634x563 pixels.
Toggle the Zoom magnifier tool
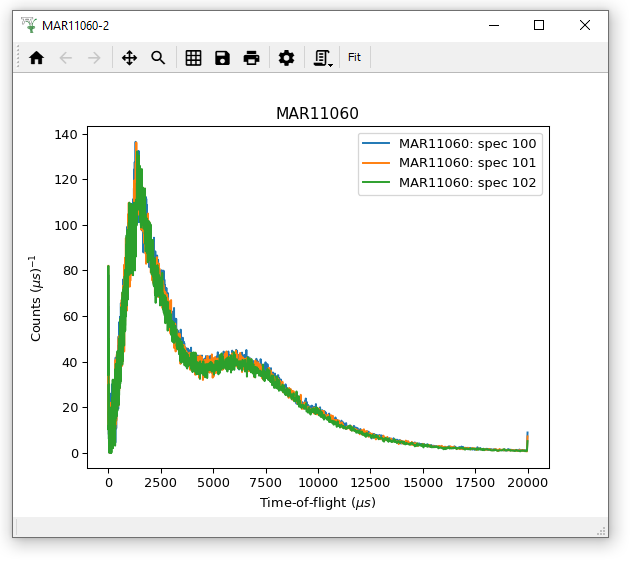pos(158,58)
